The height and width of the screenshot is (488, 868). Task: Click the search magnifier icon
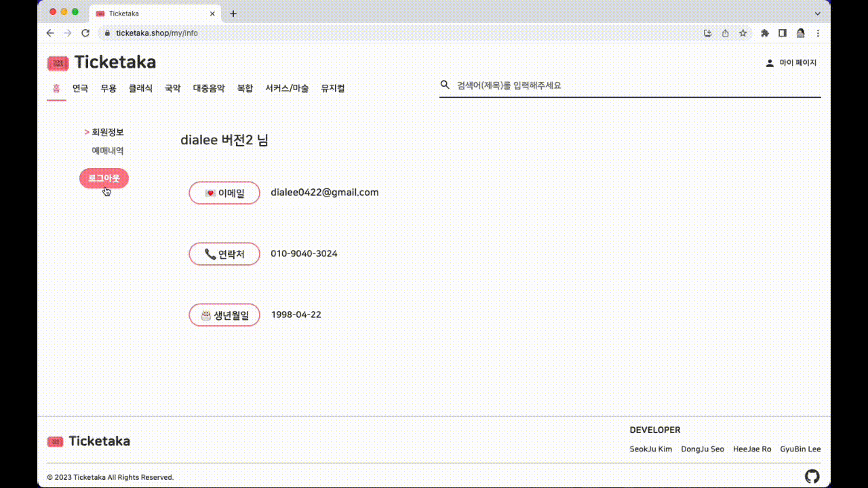[x=445, y=85]
